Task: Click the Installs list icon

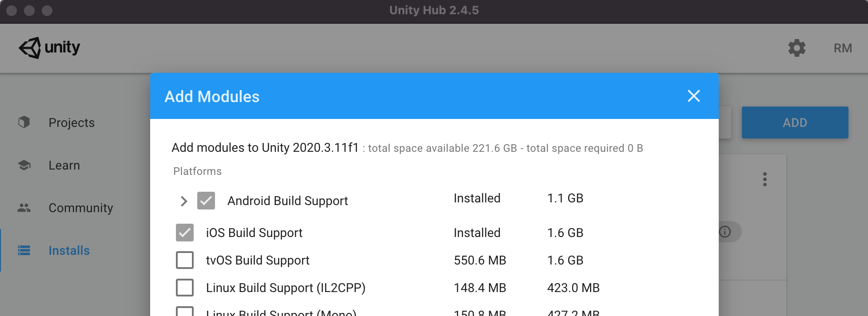Action: pos(24,250)
